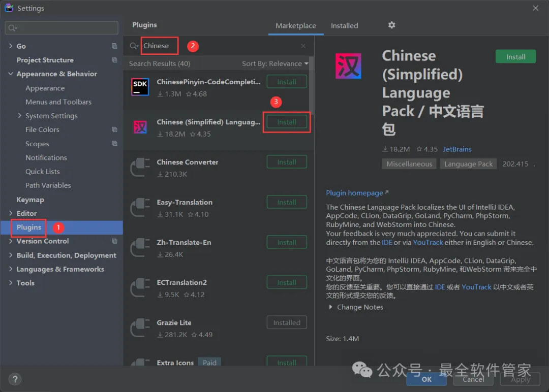Close the Settings dialog window

pos(535,8)
